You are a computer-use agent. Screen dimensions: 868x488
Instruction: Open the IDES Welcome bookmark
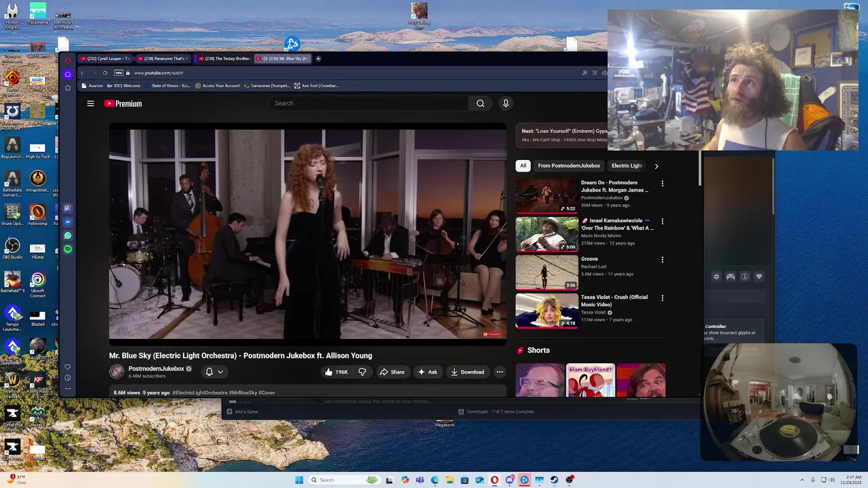tap(125, 85)
